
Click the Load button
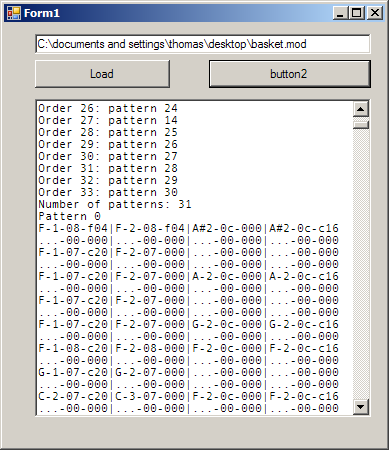coord(102,74)
